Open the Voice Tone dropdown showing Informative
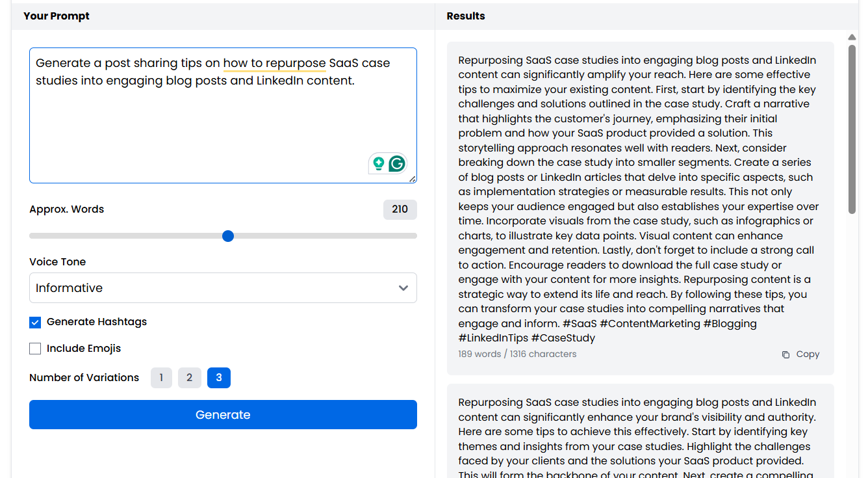 click(223, 287)
